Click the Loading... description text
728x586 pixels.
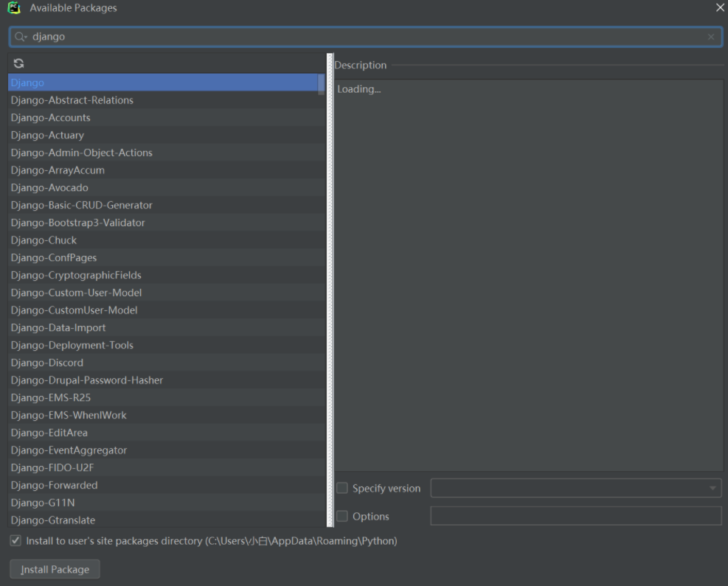coord(359,89)
